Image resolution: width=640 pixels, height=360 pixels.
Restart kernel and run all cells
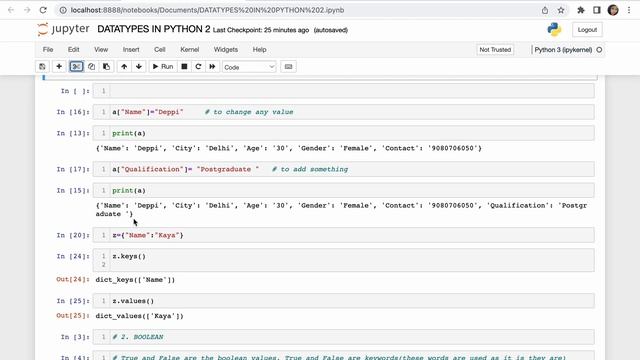pos(212,67)
